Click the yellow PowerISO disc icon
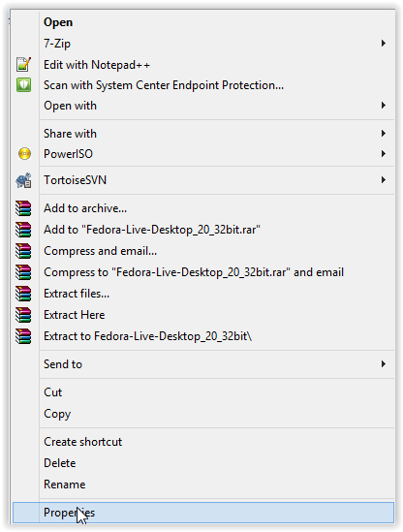The height and width of the screenshot is (532, 403). pos(24,154)
